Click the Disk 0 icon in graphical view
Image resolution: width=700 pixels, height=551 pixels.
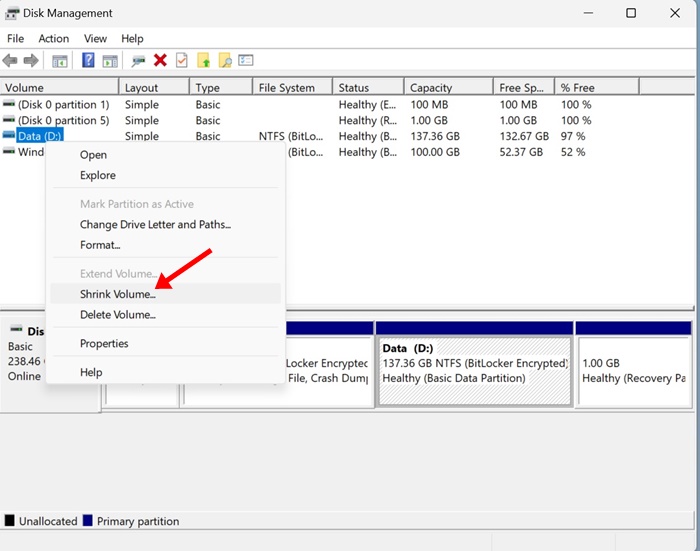click(17, 329)
